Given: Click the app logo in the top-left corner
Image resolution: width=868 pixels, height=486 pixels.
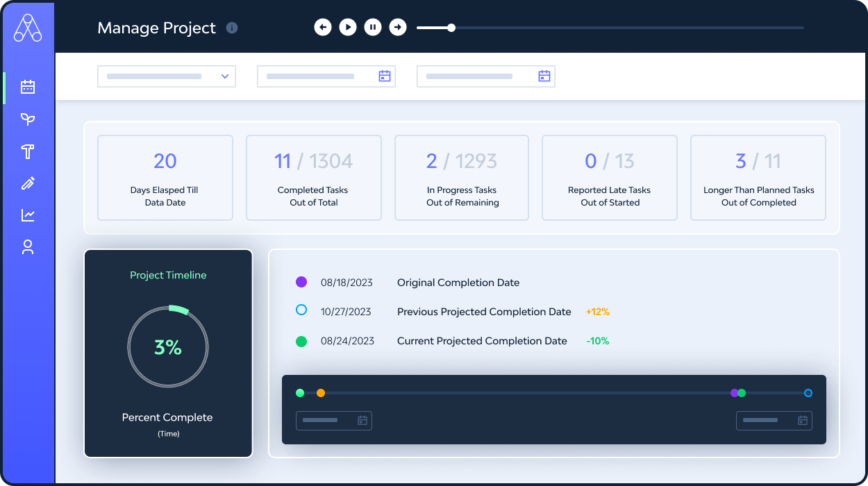Looking at the screenshot, I should (x=28, y=29).
